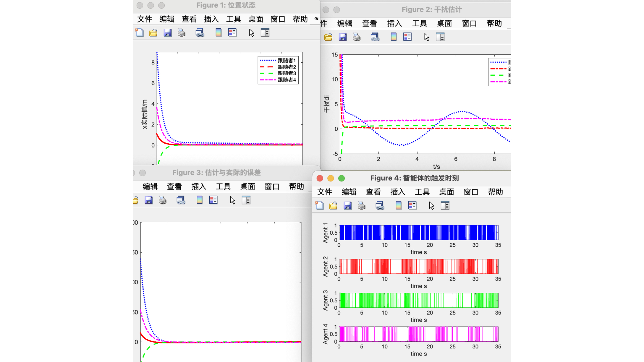Select Edit Plot arrow in Figure 1 toolbar
The image size is (644, 362).
pos(251,33)
